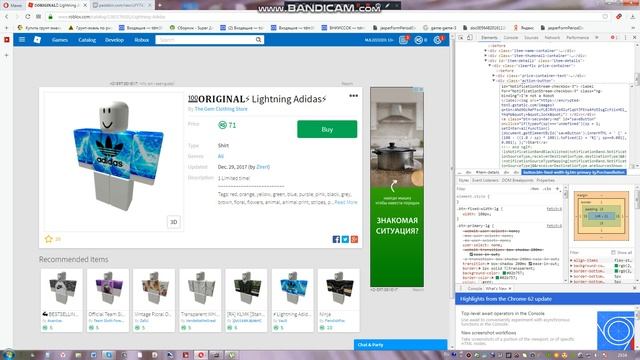The width and height of the screenshot is (640, 360).
Task: Open the Catalog menu
Action: pos(87,40)
